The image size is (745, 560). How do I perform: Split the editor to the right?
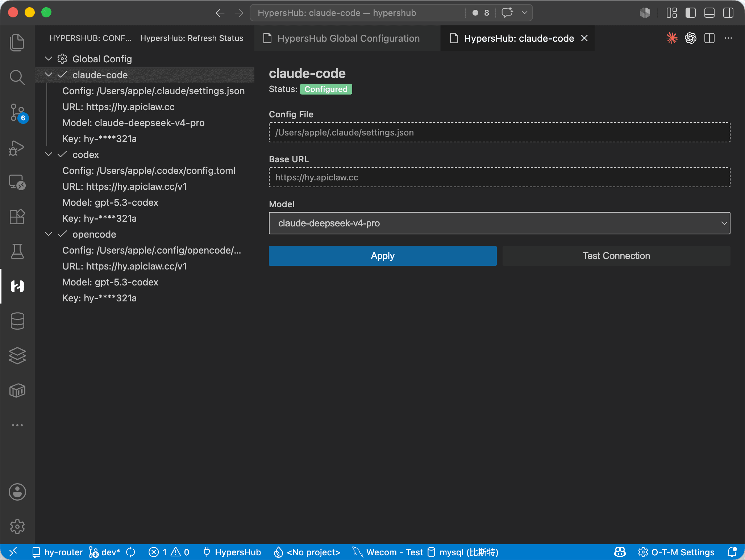click(709, 38)
